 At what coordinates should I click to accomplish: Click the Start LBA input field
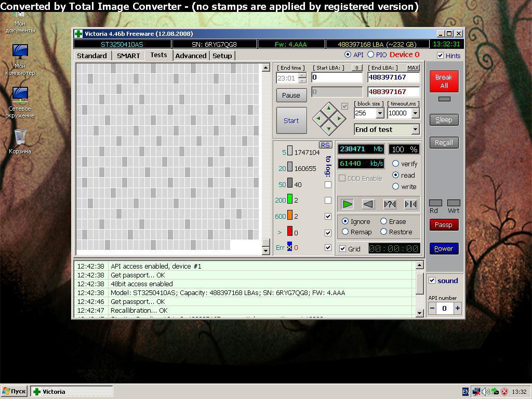[x=337, y=77]
